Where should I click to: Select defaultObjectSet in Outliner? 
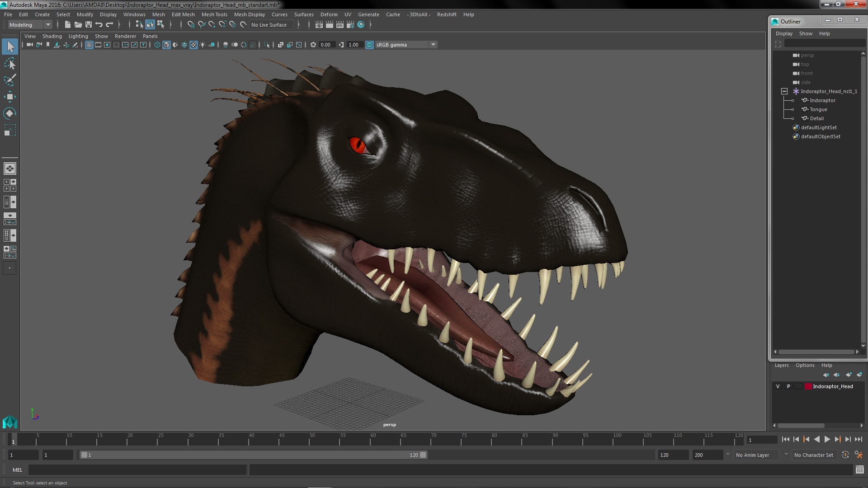821,136
